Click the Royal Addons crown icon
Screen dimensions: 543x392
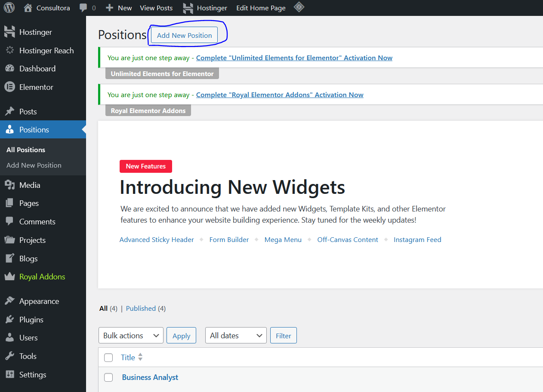coord(9,277)
